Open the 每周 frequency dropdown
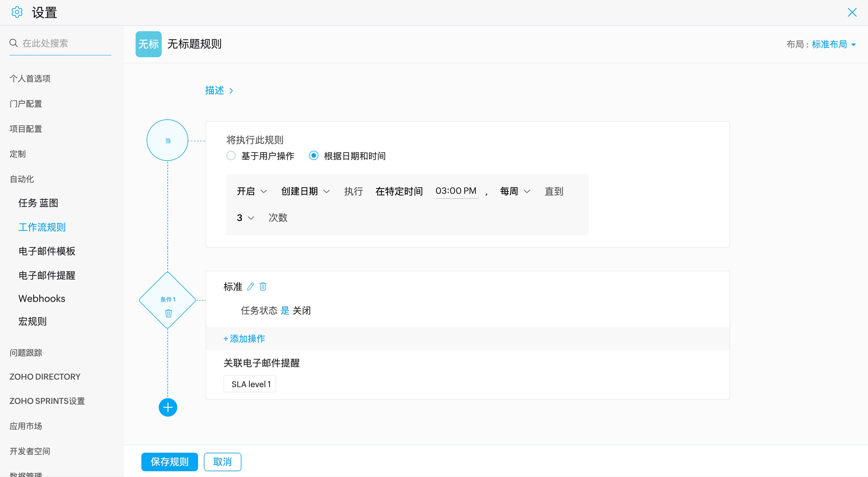Screen dimensions: 868x477 (515, 191)
